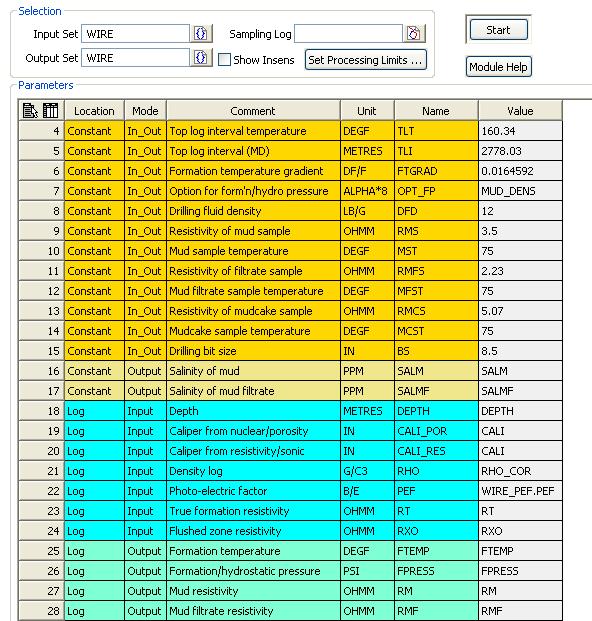
Task: Select Drilling fluid density value 12
Action: 520,211
